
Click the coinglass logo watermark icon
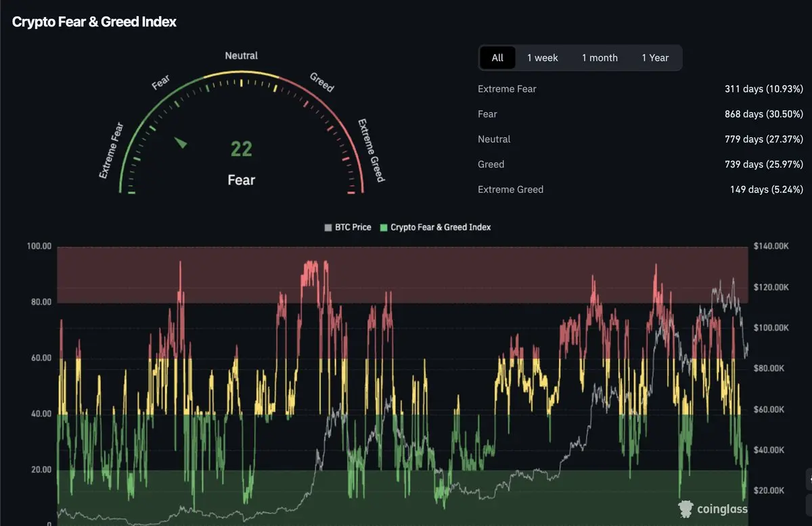[x=686, y=509]
